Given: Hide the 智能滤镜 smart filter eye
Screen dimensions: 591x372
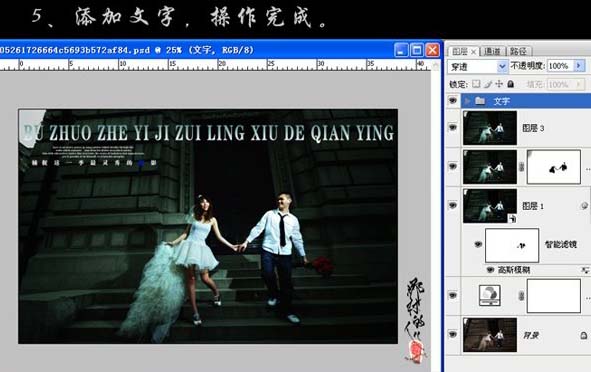Looking at the screenshot, I should 478,244.
